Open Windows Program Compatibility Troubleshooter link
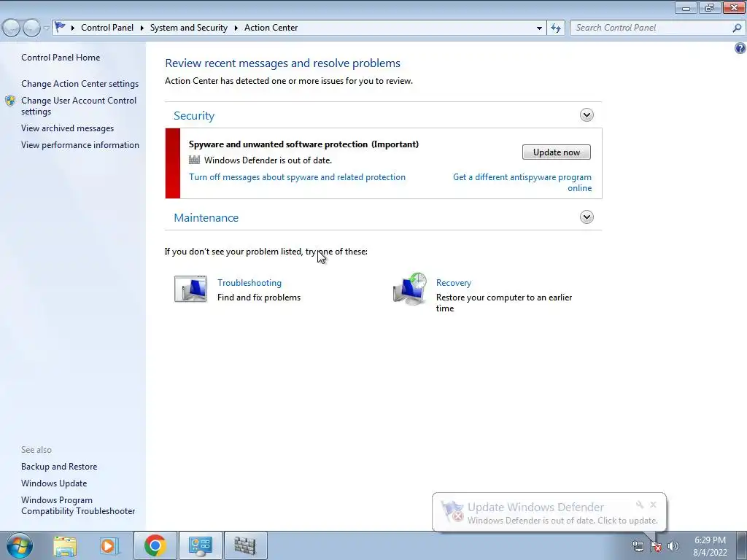This screenshot has width=747, height=560. coord(78,505)
